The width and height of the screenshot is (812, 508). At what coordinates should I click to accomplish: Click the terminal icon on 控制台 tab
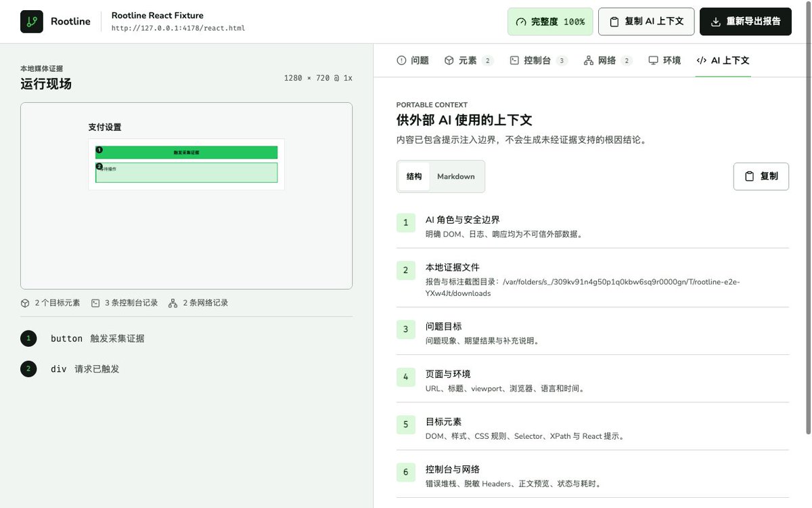pos(514,60)
